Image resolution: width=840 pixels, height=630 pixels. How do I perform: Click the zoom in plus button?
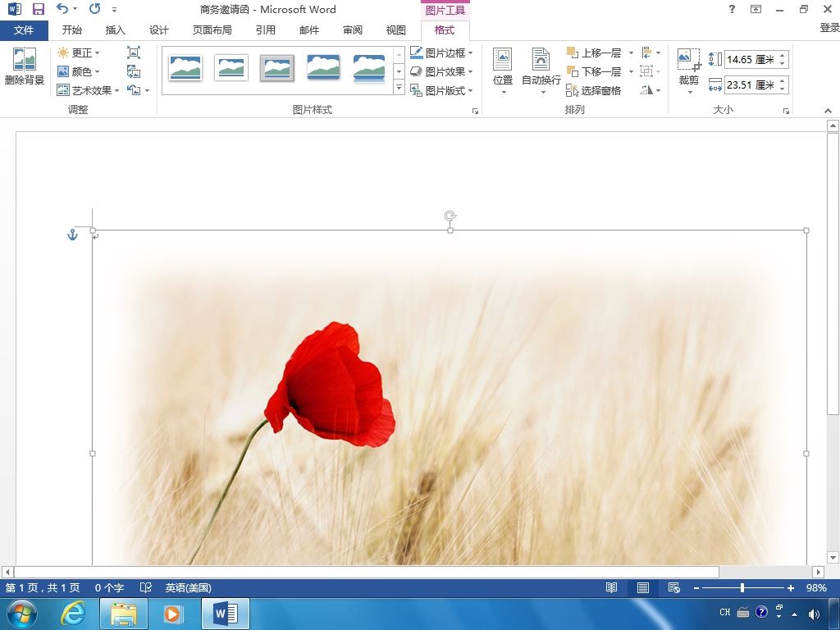[791, 587]
